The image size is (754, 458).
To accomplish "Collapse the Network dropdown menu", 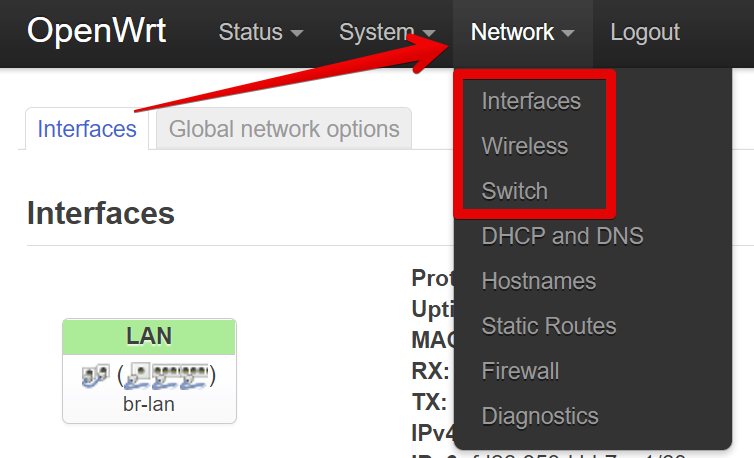I will pyautogui.click(x=522, y=33).
